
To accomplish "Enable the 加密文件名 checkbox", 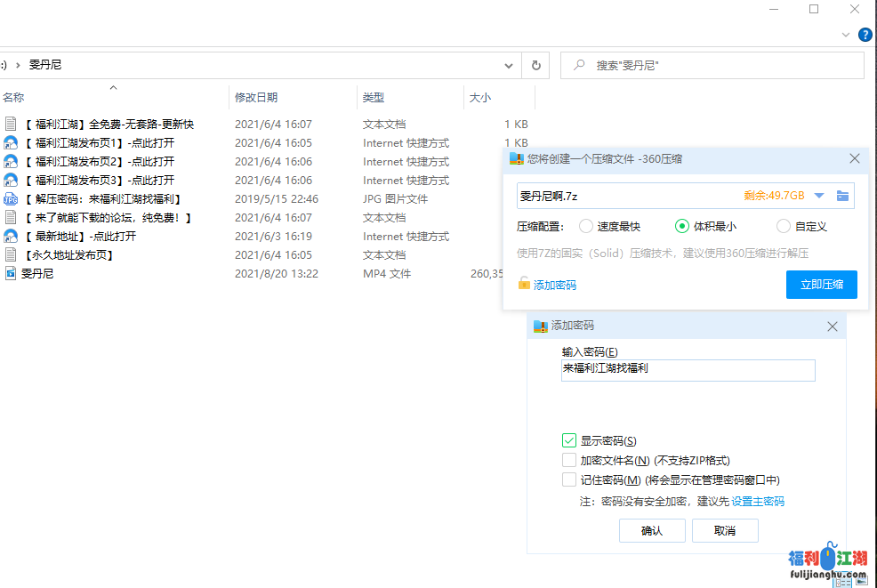I will [569, 460].
